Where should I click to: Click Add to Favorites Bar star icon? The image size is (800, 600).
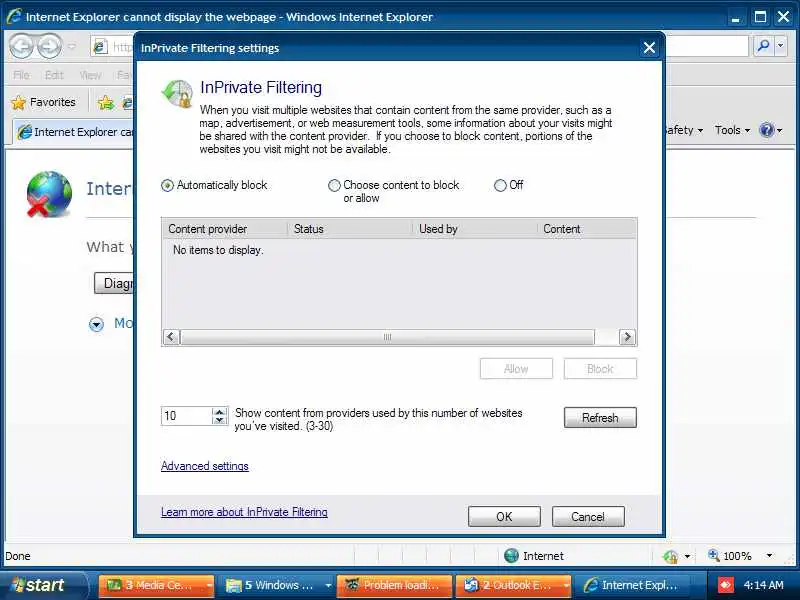tap(106, 103)
